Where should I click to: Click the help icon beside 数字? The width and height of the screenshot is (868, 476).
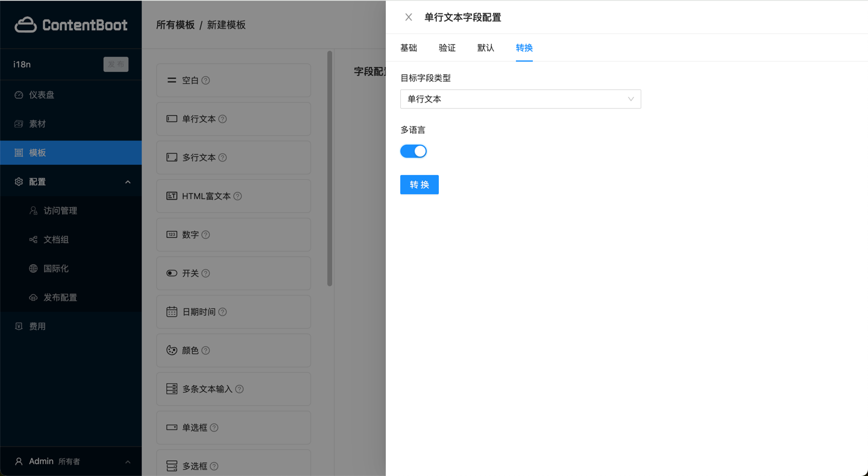tap(206, 235)
